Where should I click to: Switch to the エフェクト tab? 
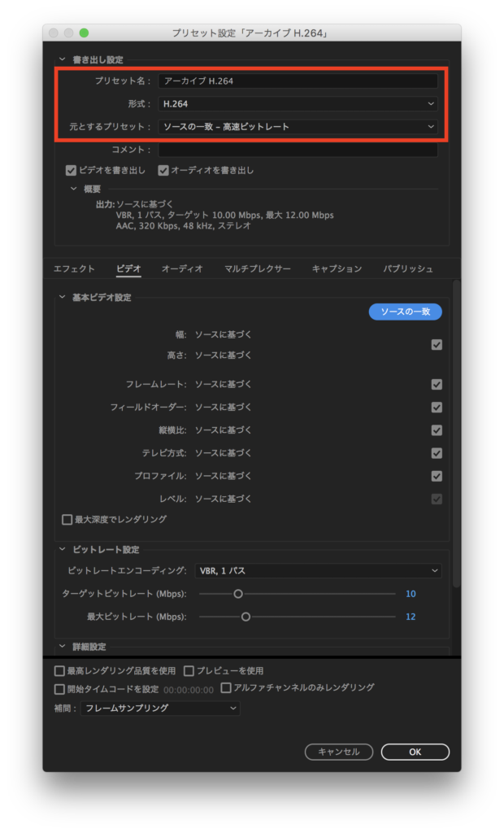(74, 268)
